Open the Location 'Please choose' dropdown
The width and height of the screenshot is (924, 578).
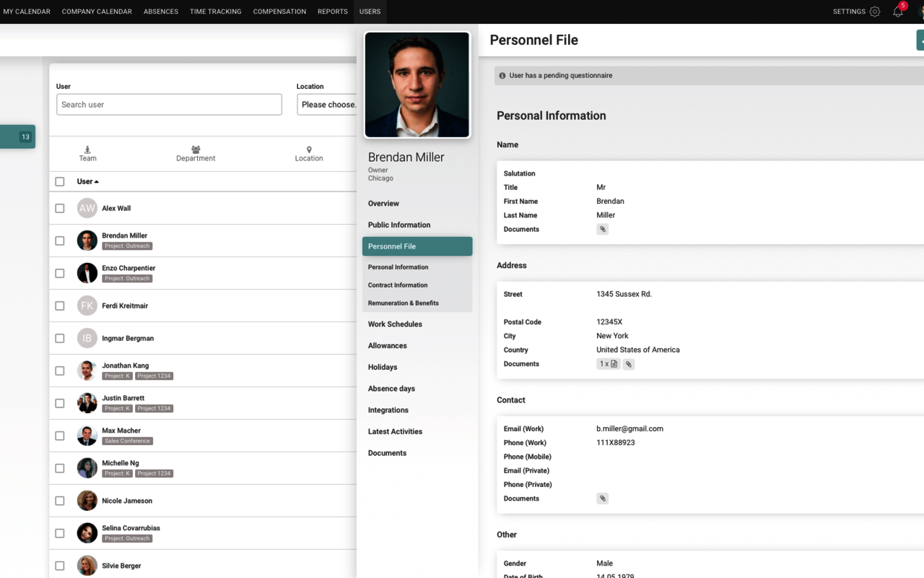tap(327, 105)
